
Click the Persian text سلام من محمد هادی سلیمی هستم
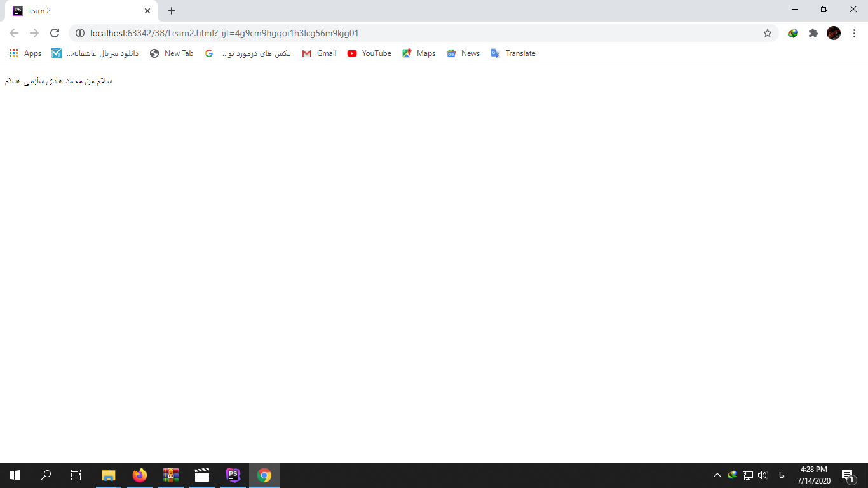point(58,81)
